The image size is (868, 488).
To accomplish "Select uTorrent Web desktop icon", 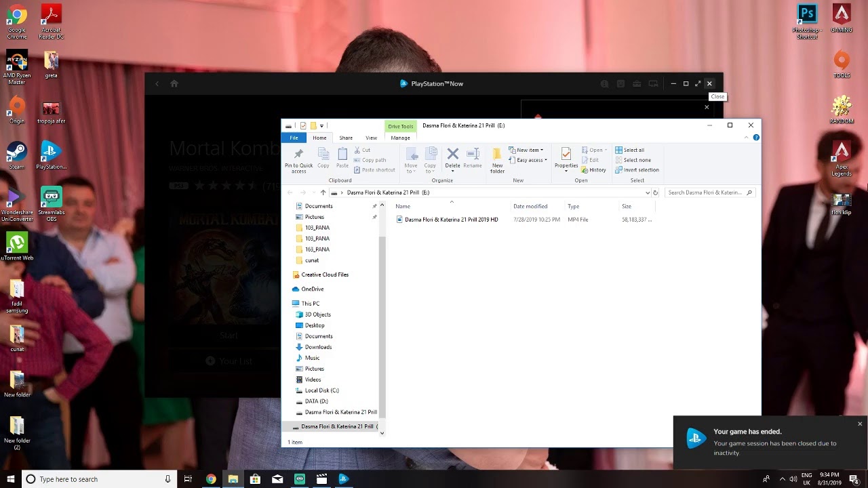I will (x=17, y=247).
